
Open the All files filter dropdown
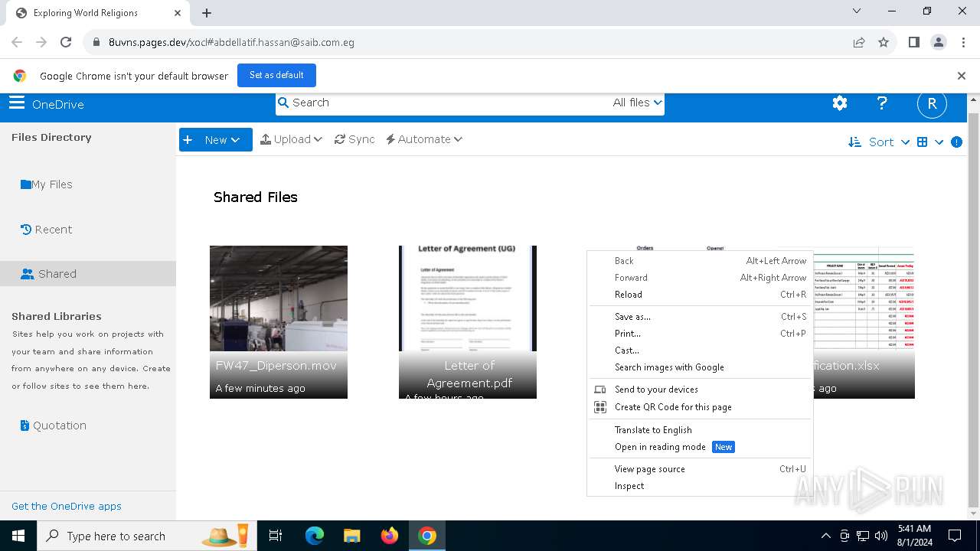[x=637, y=103]
